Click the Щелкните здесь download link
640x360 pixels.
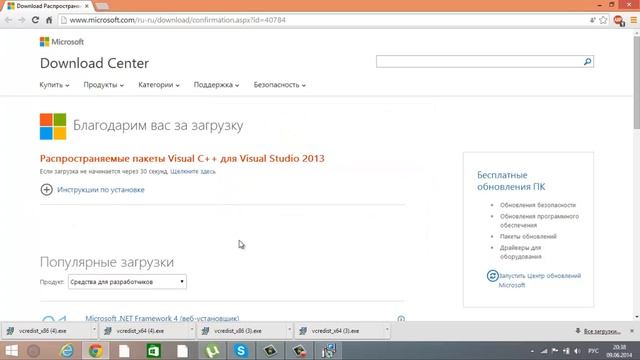tap(193, 171)
